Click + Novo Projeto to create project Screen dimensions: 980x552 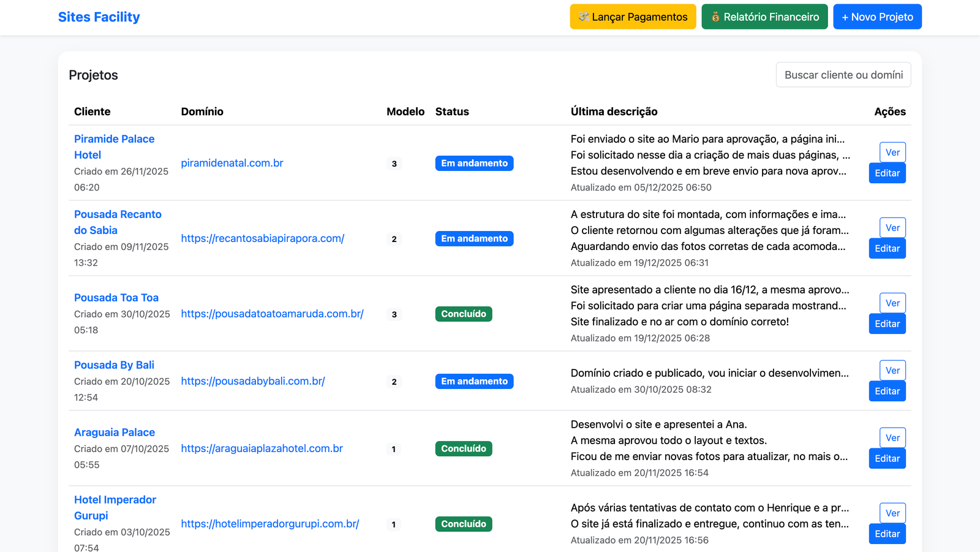click(877, 17)
